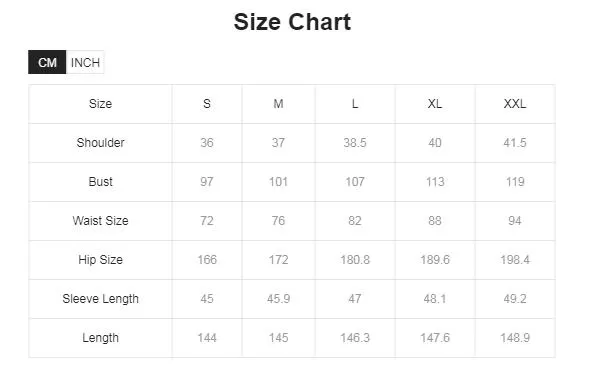Select the S size column header

coord(207,104)
